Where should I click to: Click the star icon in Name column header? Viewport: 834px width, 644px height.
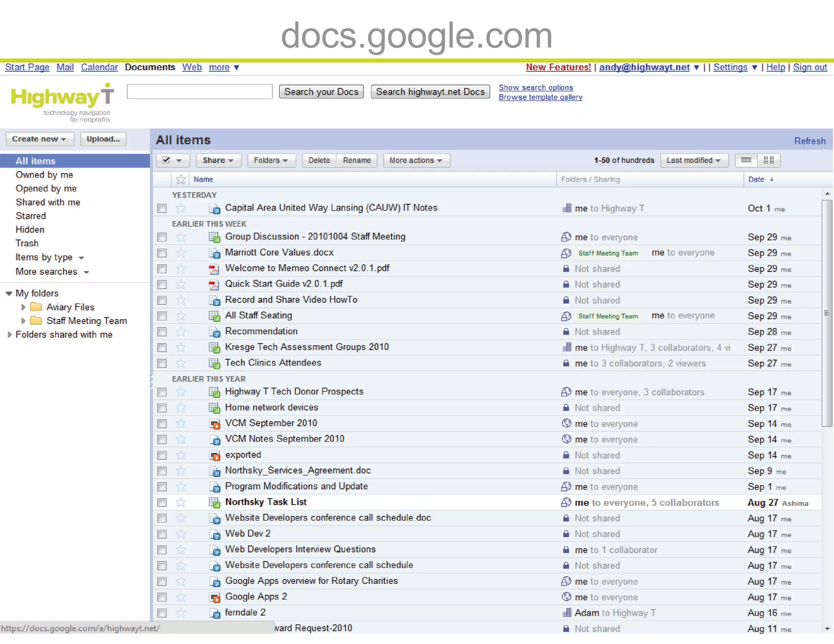point(181,180)
